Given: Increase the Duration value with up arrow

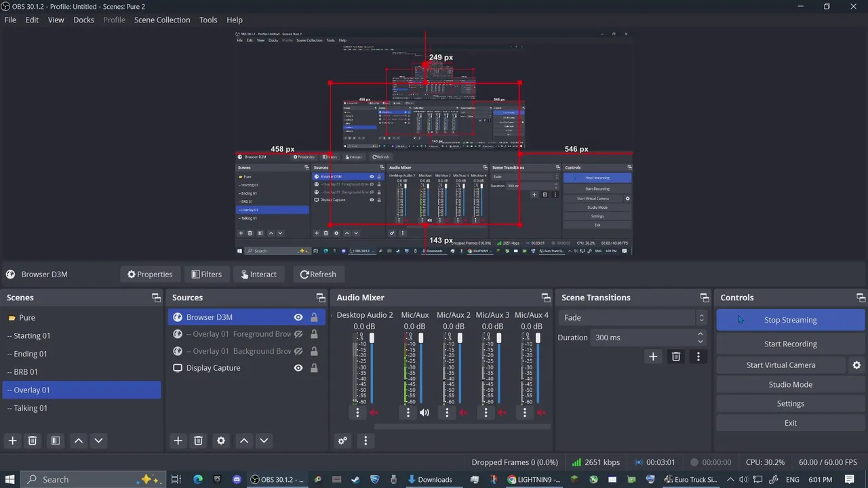Looking at the screenshot, I should pos(701,333).
